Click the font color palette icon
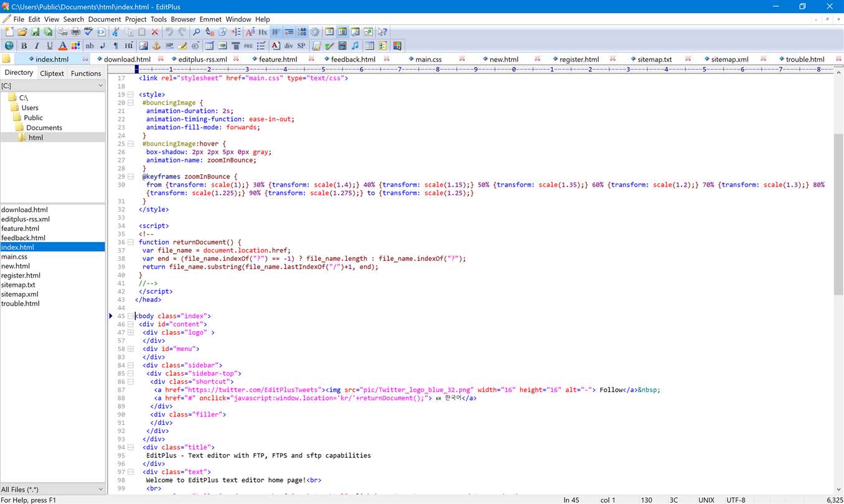Viewport: 844px width, 504px height. tap(75, 46)
